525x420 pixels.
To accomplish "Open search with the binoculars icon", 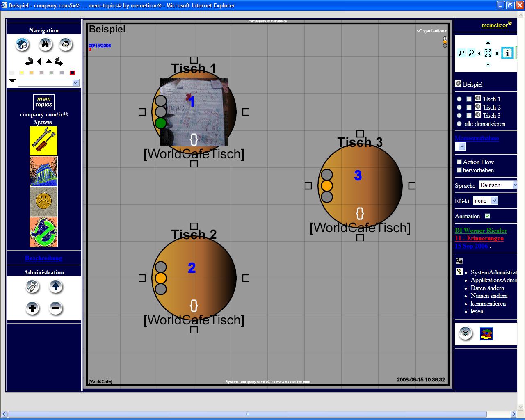I will (45, 44).
